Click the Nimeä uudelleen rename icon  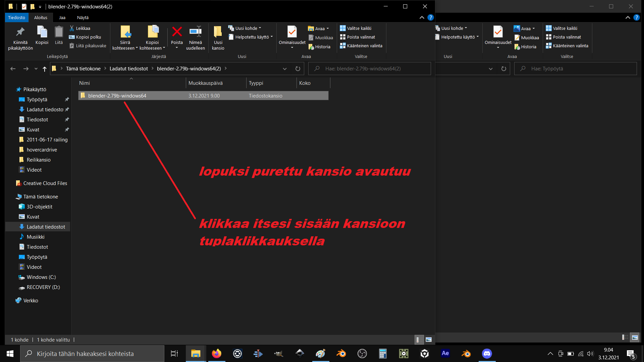coord(195,32)
